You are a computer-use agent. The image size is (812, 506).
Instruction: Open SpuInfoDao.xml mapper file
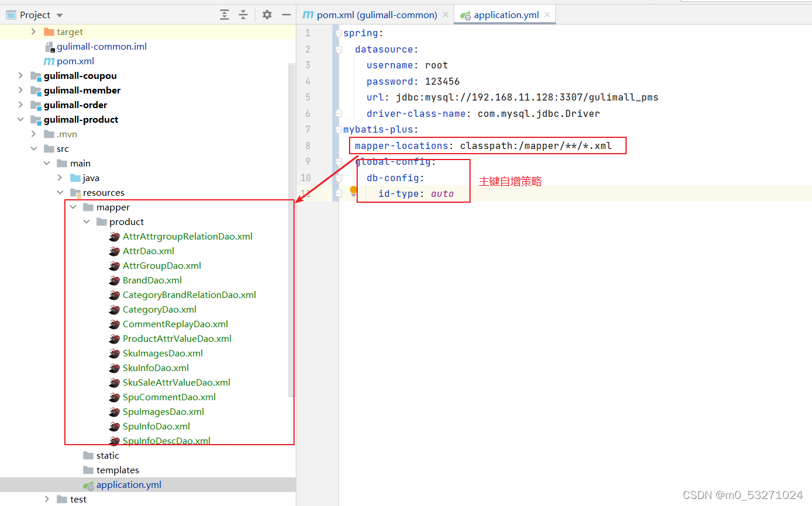click(x=156, y=426)
